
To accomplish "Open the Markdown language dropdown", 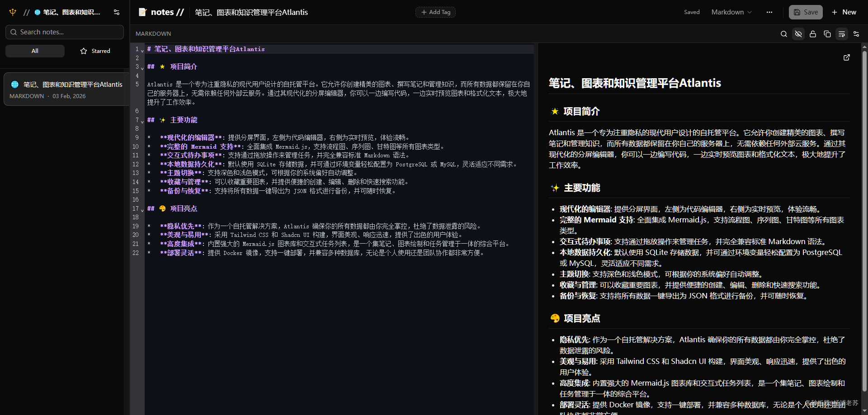I will pos(731,12).
